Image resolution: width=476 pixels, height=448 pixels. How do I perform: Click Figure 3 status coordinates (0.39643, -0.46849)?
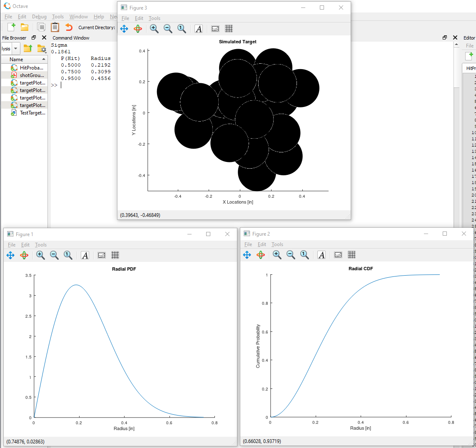click(x=140, y=215)
